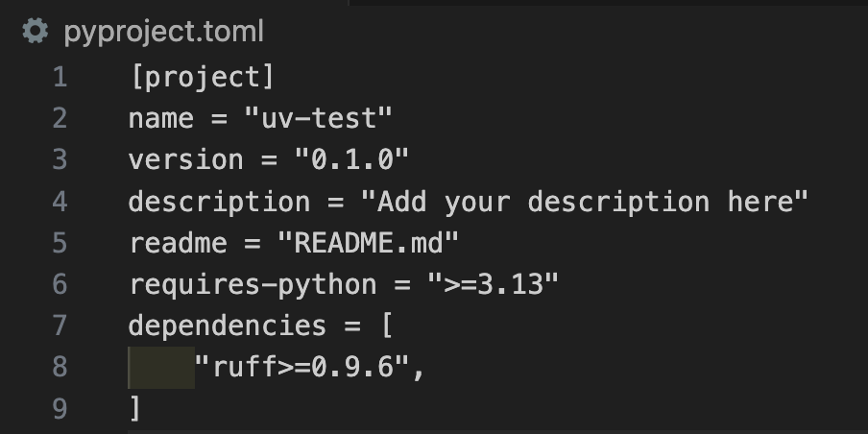Screen dimensions: 868x434
Task: Click the "ruff>=0.9.6" dependency entry
Action: pyautogui.click(x=301, y=367)
